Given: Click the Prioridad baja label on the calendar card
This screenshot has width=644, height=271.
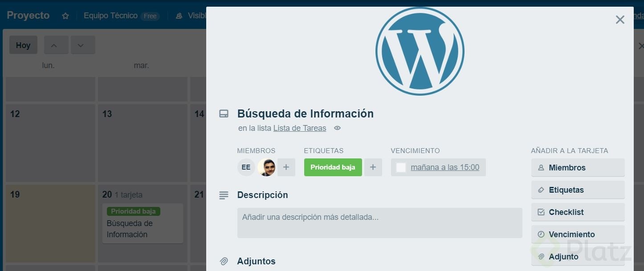Looking at the screenshot, I should tap(134, 211).
